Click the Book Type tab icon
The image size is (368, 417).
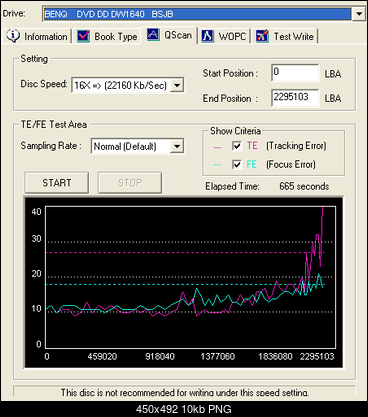pyautogui.click(x=83, y=36)
